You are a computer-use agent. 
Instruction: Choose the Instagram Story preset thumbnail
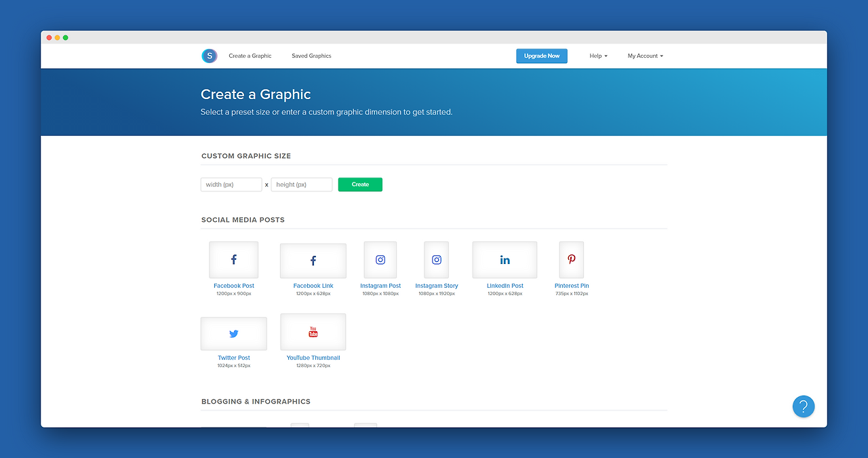437,260
